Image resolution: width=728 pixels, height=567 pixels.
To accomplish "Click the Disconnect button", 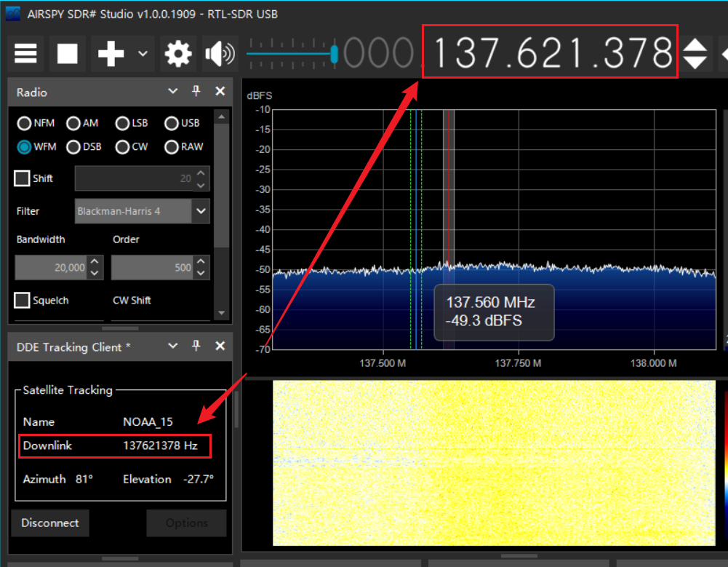I will pyautogui.click(x=50, y=523).
